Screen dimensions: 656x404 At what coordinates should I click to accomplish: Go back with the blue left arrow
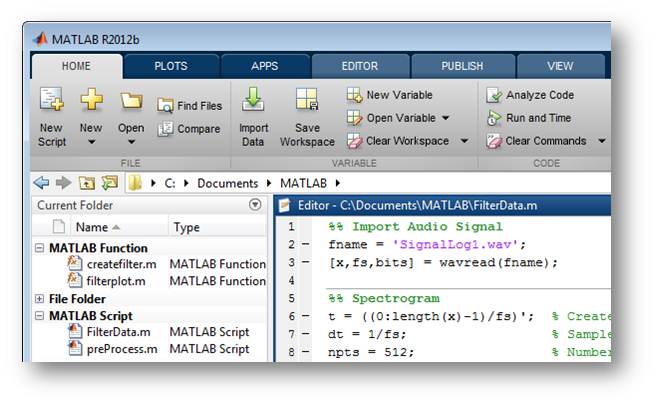pos(41,183)
